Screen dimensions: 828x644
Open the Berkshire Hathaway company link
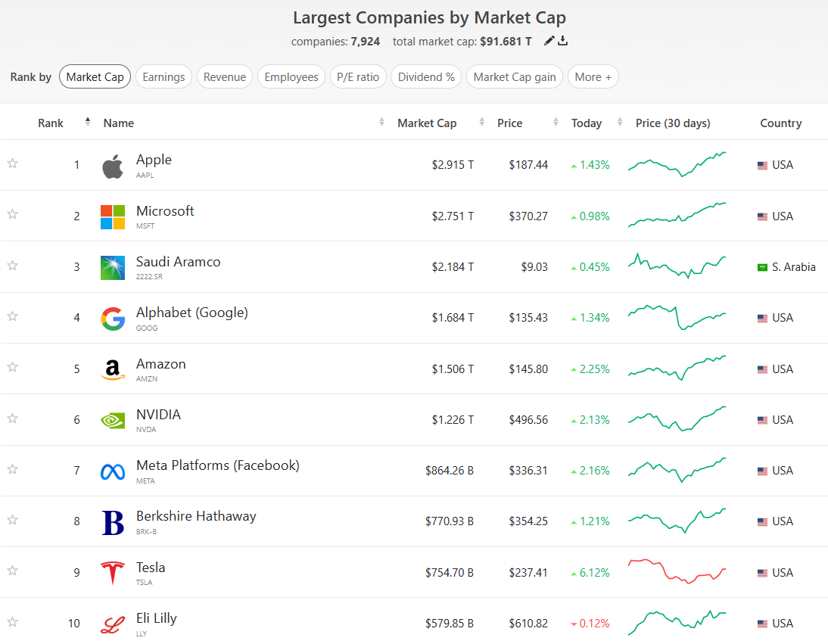pyautogui.click(x=196, y=516)
